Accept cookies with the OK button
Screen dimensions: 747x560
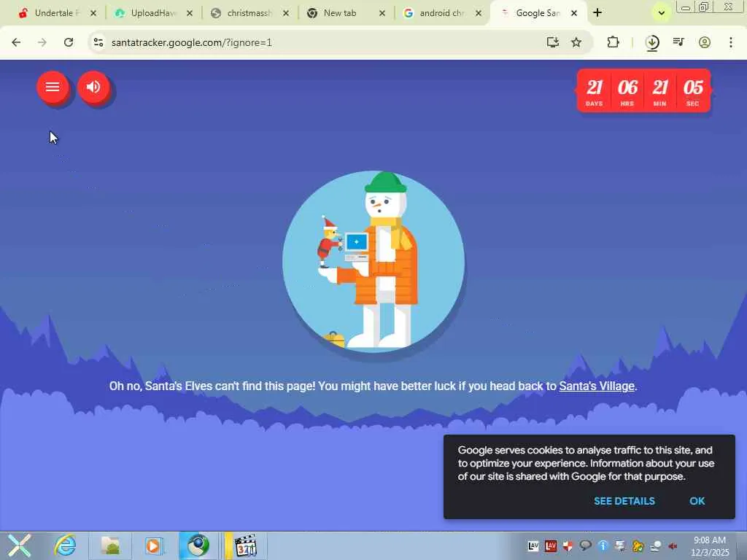click(x=697, y=501)
